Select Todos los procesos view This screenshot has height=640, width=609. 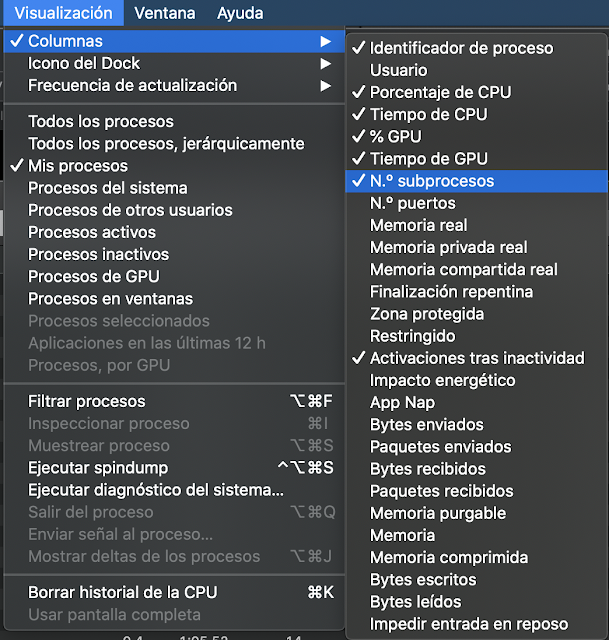tap(101, 122)
